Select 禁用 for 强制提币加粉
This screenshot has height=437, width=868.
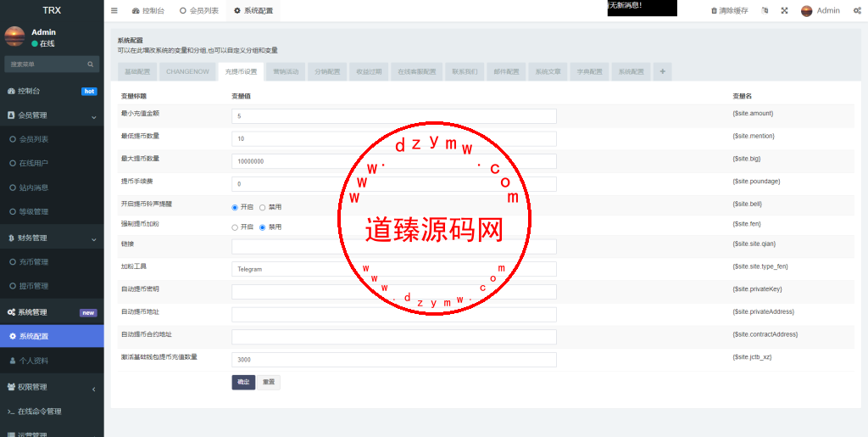pos(263,227)
